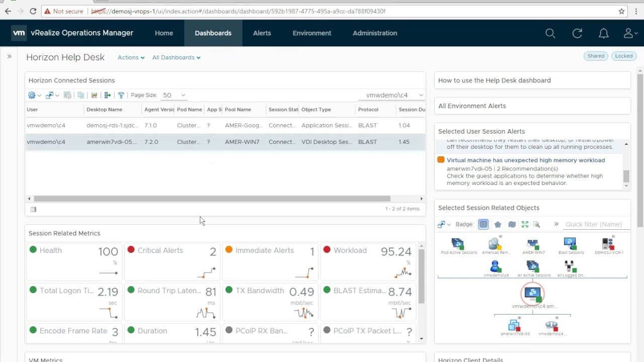644x362 pixels.
Task: Open the search magnifier in top bar
Action: [x=550, y=33]
